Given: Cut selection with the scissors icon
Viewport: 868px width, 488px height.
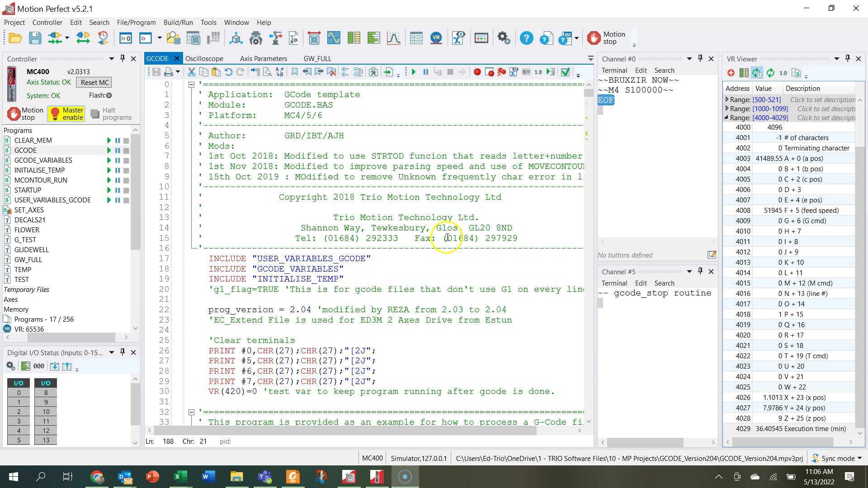Looking at the screenshot, I should 191,72.
